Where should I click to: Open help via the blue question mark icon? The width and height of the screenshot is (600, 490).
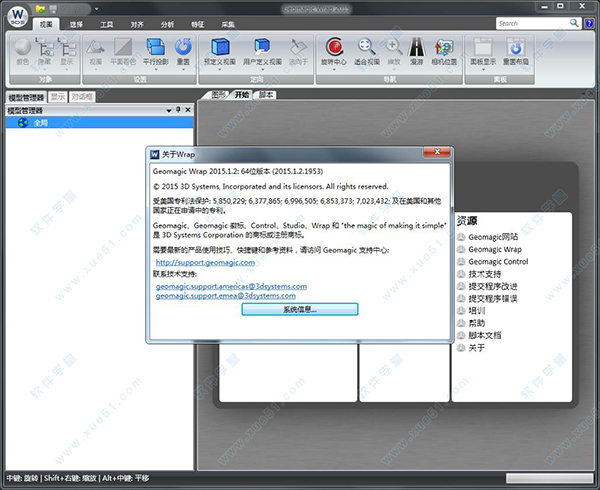pos(589,23)
